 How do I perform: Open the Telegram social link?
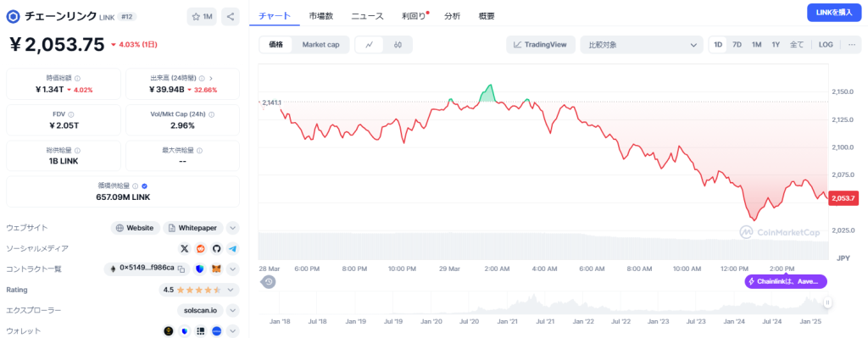click(233, 249)
